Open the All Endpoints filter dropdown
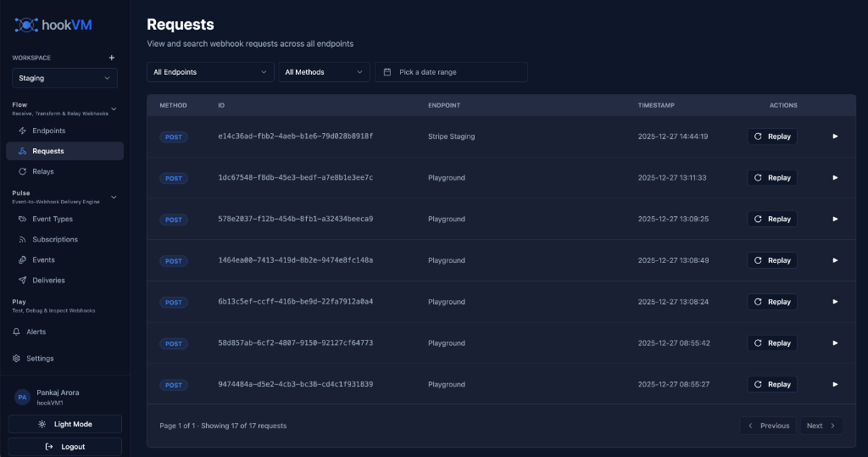The image size is (868, 457). (x=210, y=72)
